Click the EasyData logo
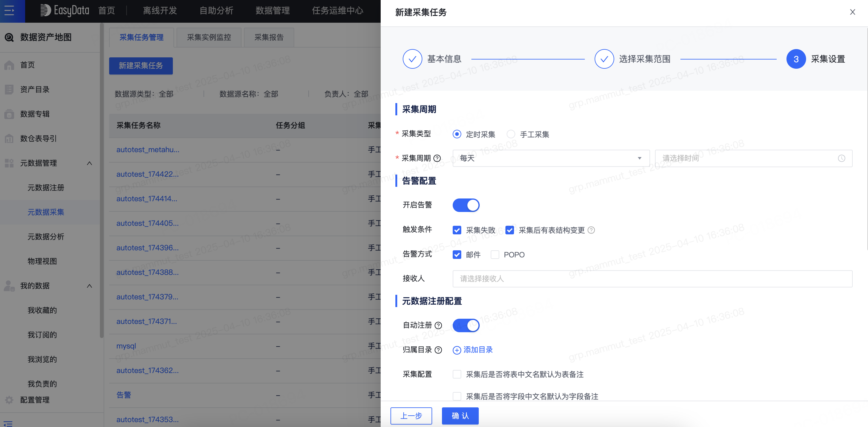The image size is (868, 427). (x=65, y=10)
